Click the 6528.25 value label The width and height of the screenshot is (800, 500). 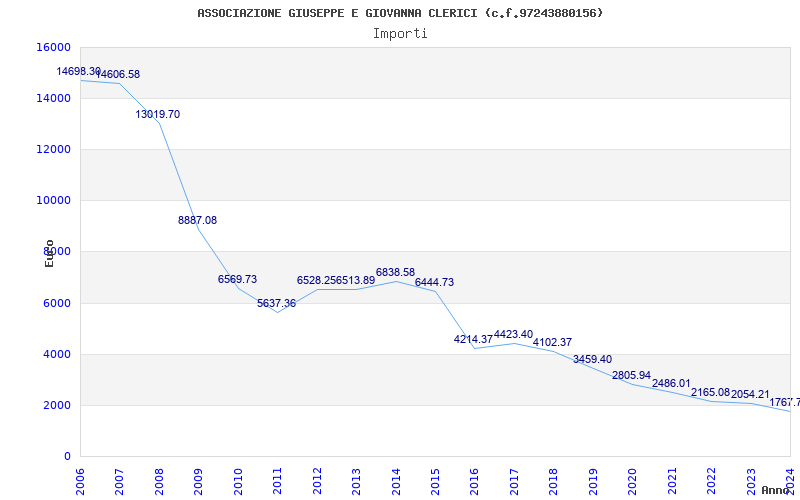[x=316, y=281]
